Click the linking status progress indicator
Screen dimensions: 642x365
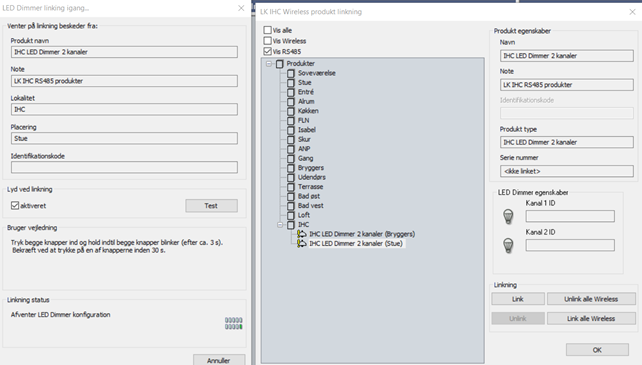(x=234, y=323)
